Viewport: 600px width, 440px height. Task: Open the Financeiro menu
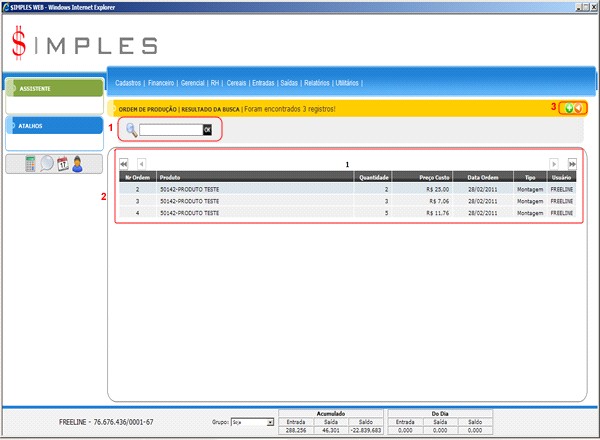coord(161,83)
